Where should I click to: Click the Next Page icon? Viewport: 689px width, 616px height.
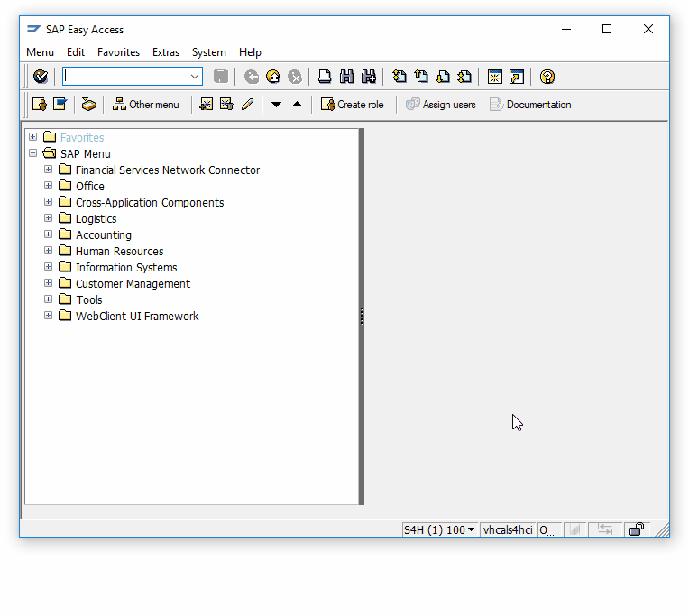[443, 77]
